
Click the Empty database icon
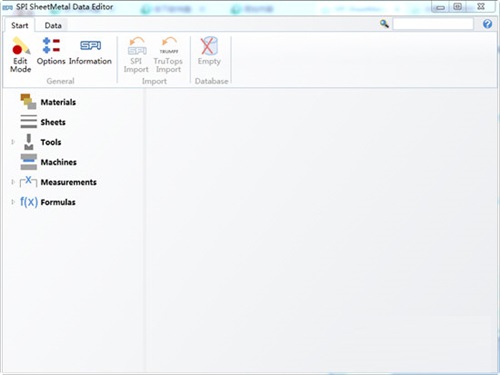[209, 46]
